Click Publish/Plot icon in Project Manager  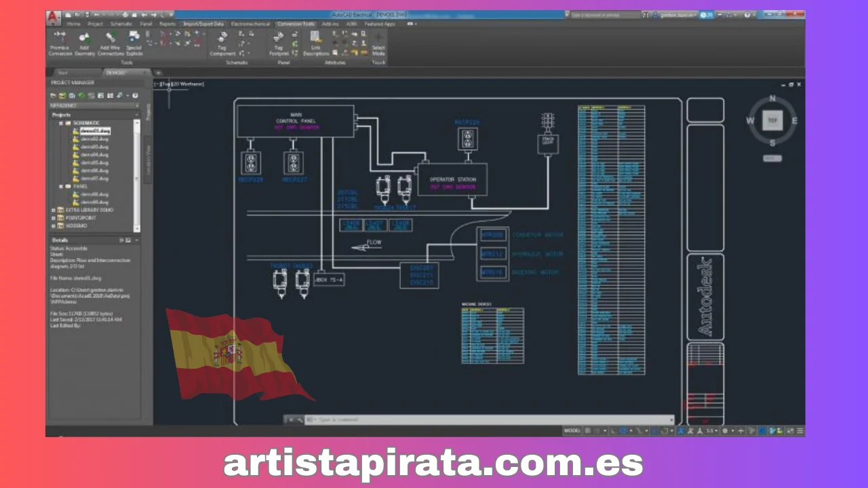119,96
